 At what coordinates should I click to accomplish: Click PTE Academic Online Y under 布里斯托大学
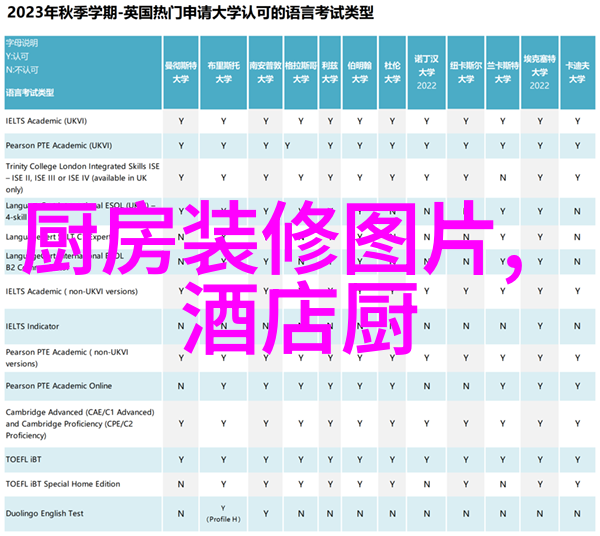pos(223,386)
